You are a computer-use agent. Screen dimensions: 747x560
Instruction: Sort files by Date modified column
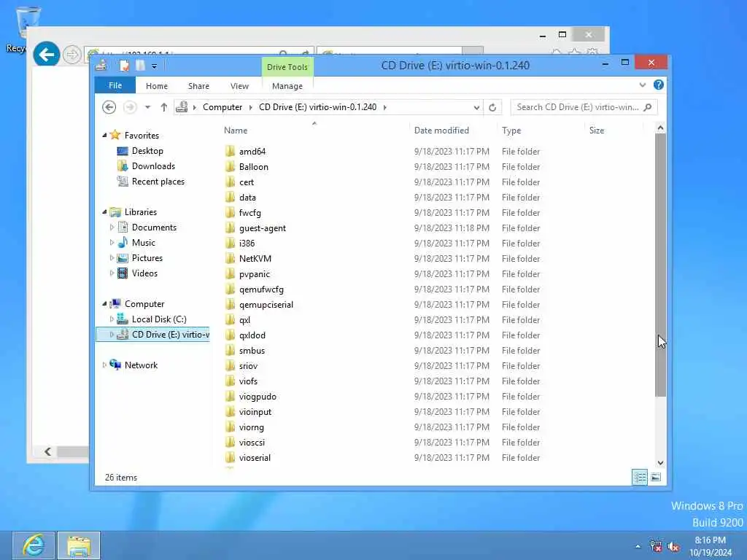coord(441,131)
